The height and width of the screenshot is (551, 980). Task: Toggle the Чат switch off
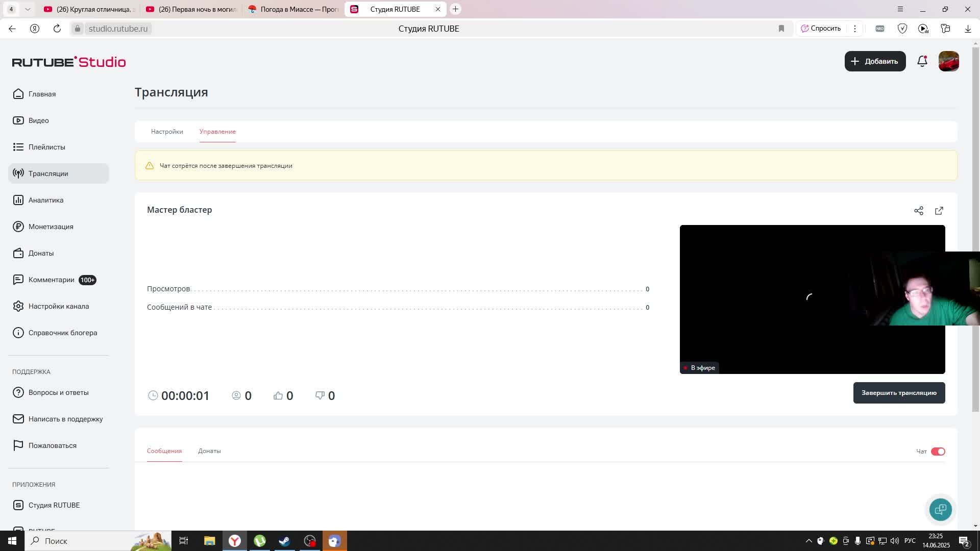(x=938, y=452)
